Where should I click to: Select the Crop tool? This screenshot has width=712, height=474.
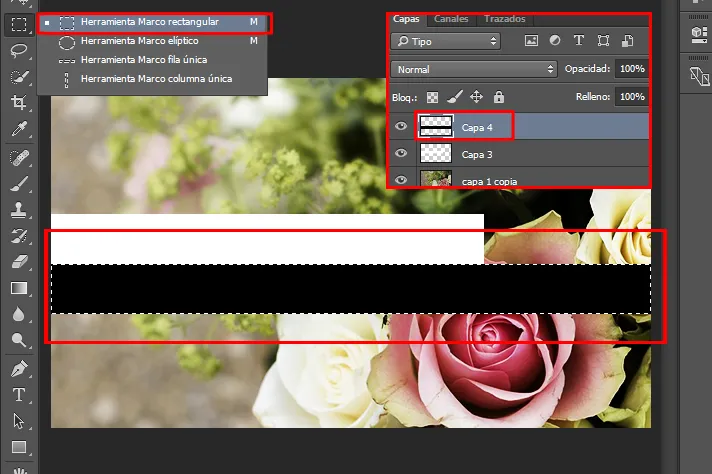pyautogui.click(x=19, y=103)
